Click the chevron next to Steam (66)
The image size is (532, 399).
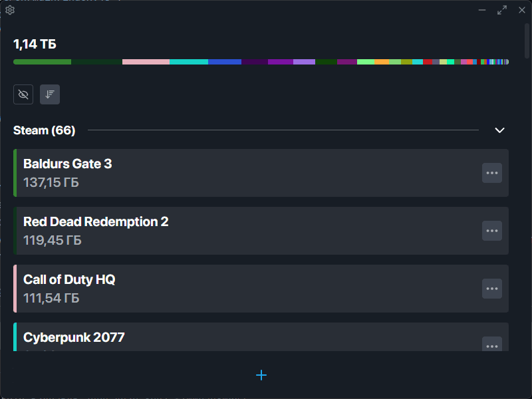(499, 130)
